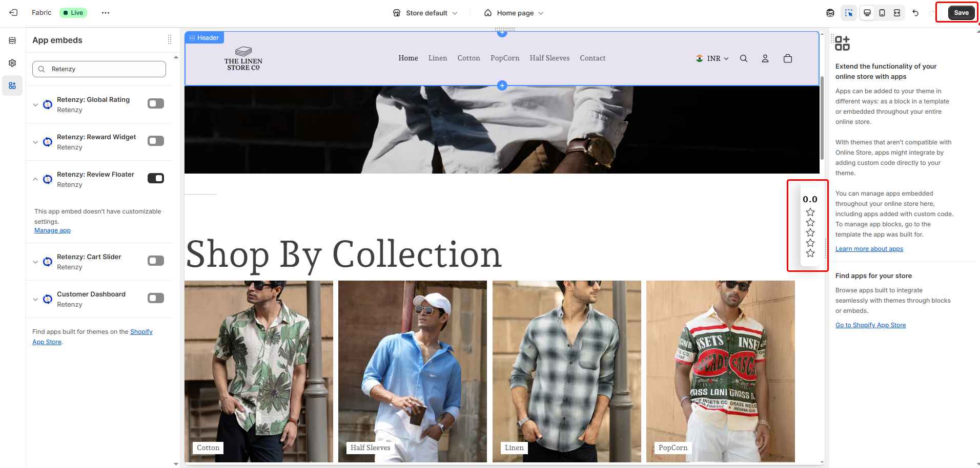Open the Sections panel icon in sidebar
The width and height of the screenshot is (980, 468).
[12, 40]
